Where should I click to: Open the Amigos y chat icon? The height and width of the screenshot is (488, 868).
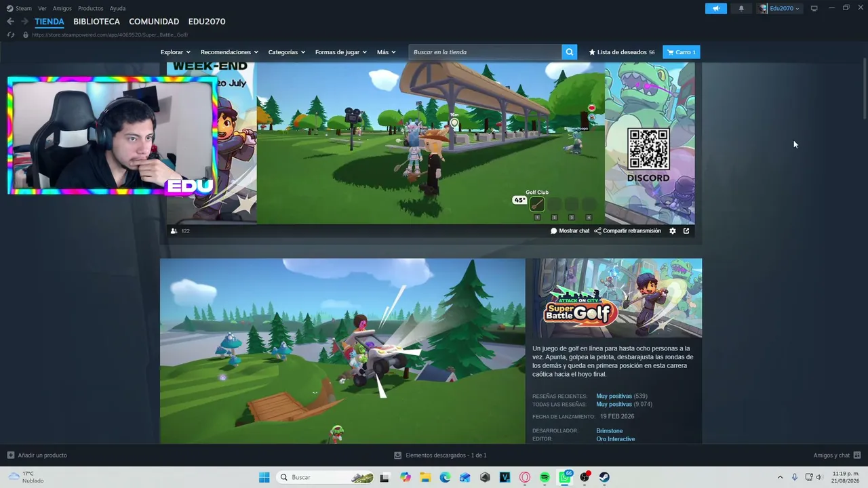click(857, 455)
